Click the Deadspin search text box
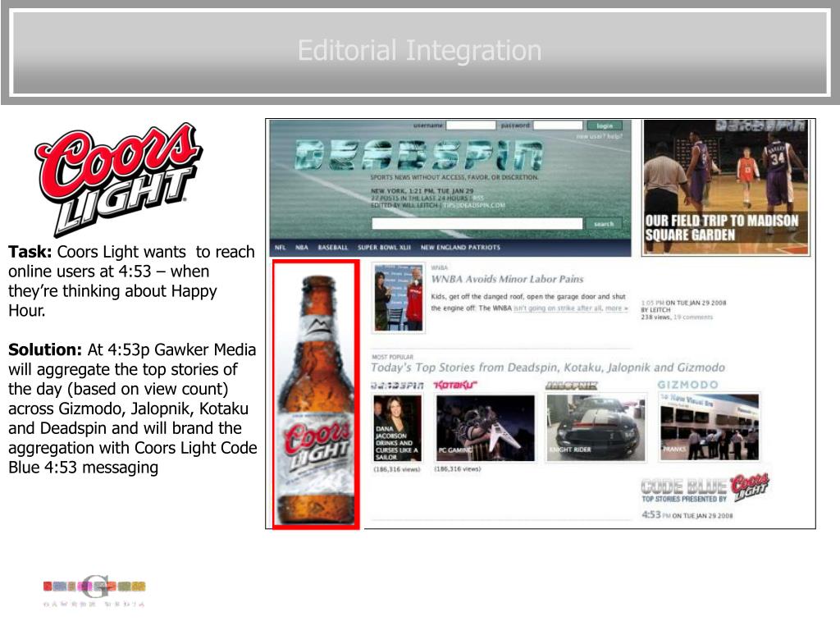This screenshot has height=630, width=840. (x=477, y=223)
